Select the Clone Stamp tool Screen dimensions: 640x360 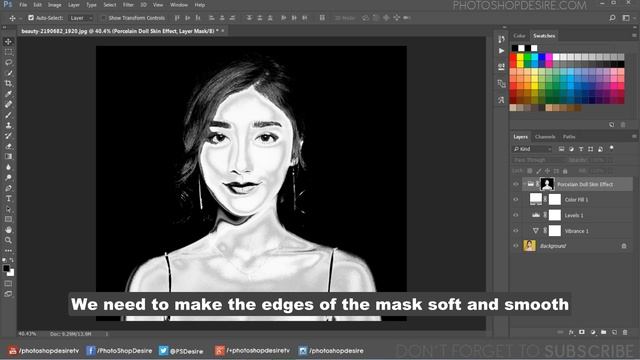(x=8, y=125)
